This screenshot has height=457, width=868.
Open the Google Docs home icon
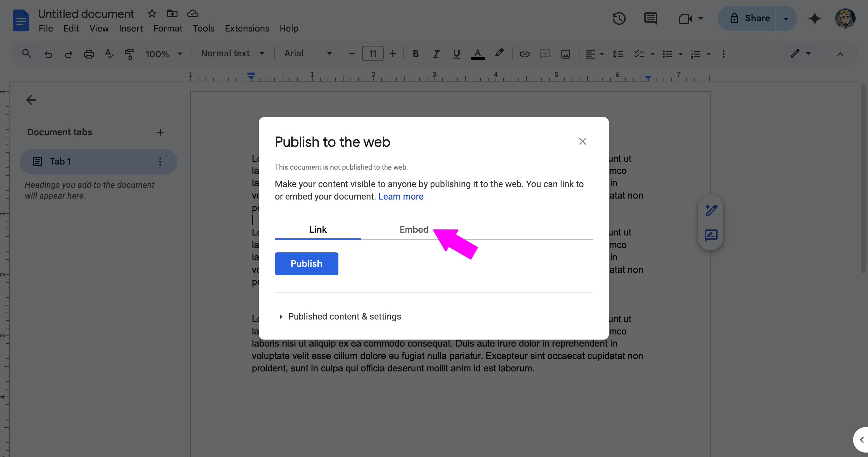21,20
